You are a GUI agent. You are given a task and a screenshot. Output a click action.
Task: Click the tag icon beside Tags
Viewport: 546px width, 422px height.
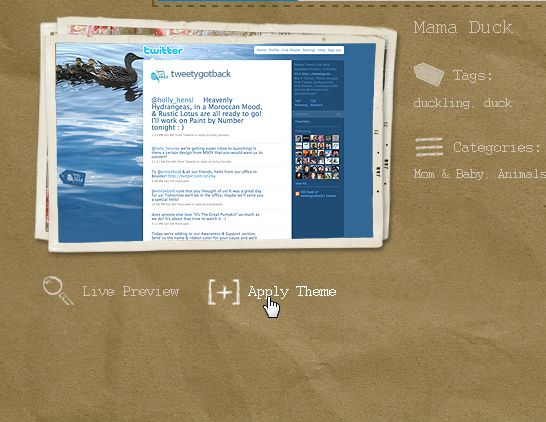pyautogui.click(x=429, y=74)
